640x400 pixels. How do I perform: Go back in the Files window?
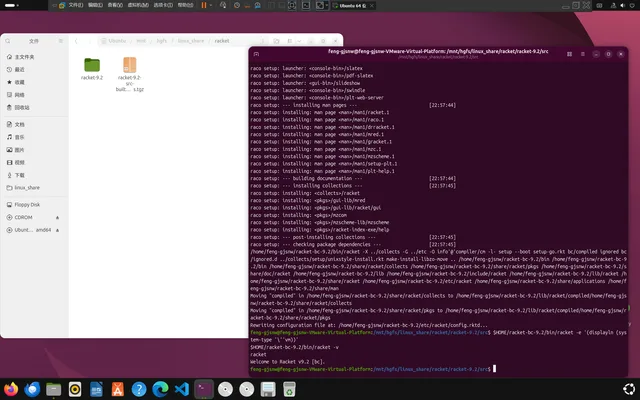coord(76,41)
